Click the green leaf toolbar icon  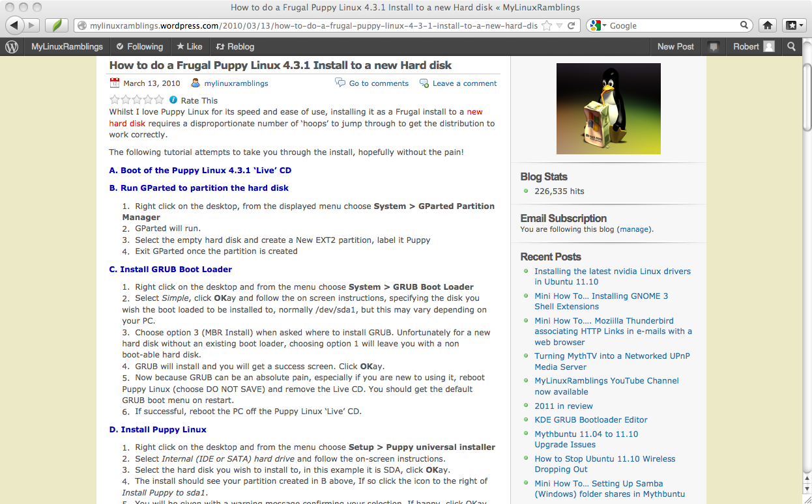coord(57,25)
